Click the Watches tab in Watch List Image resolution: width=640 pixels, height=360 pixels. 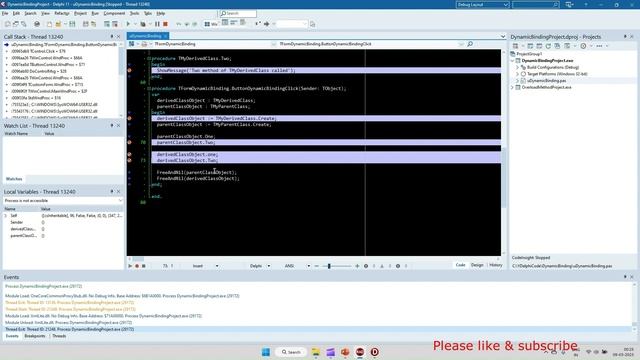[14, 179]
